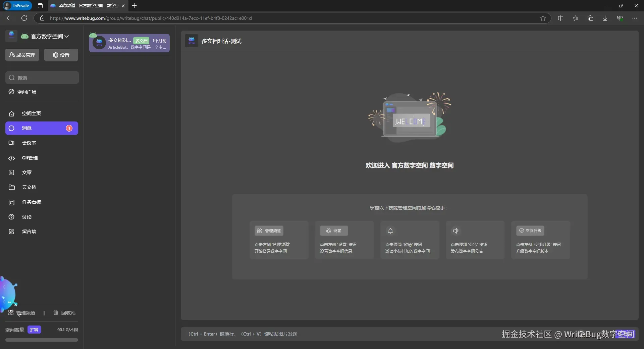Open browser settings and more menu
The height and width of the screenshot is (349, 644).
click(634, 18)
